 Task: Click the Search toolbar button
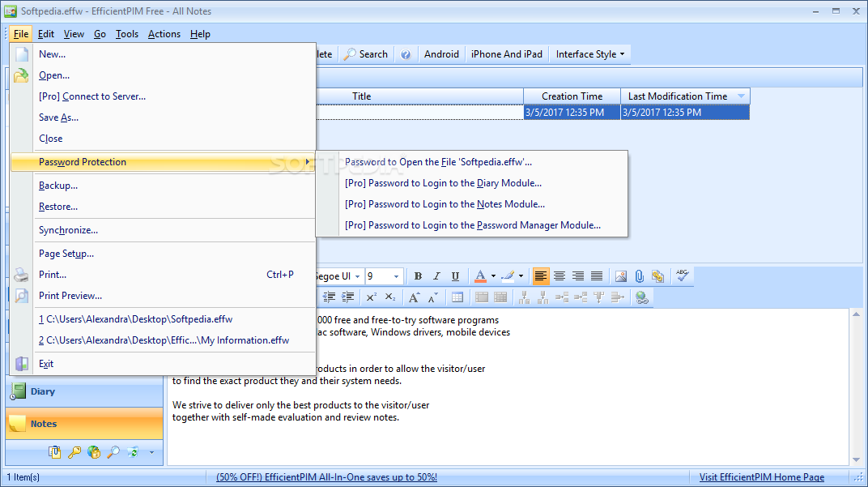point(366,54)
